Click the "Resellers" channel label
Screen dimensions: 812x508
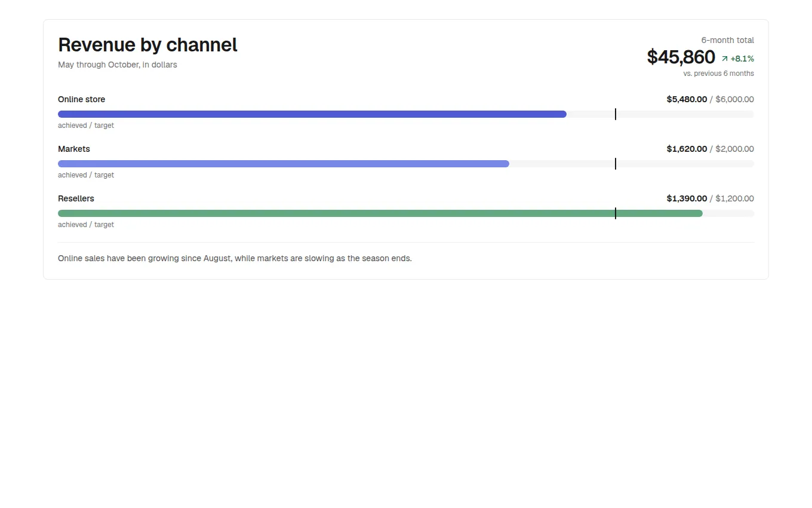click(76, 198)
